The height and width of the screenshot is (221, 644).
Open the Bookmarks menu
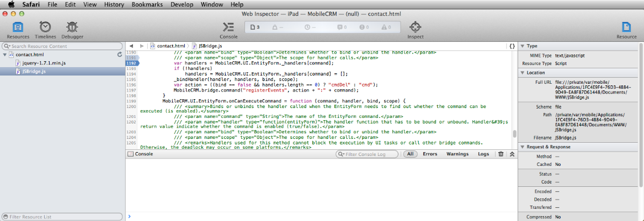point(146,4)
